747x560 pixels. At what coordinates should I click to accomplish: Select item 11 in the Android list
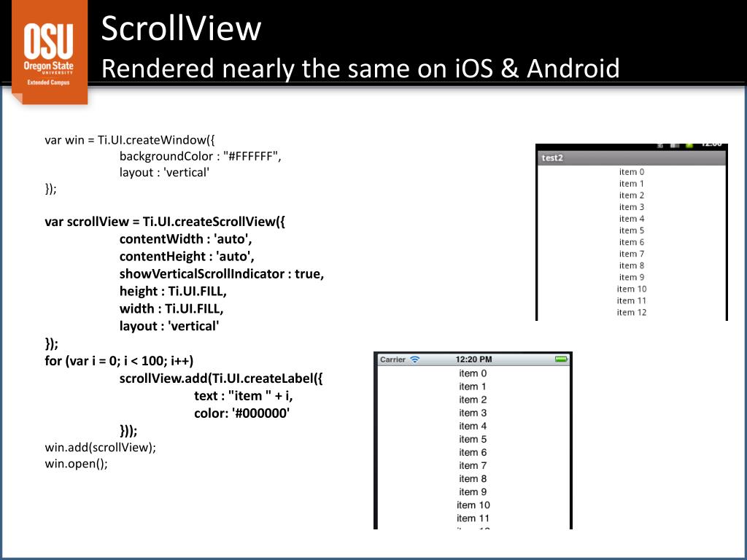[632, 300]
